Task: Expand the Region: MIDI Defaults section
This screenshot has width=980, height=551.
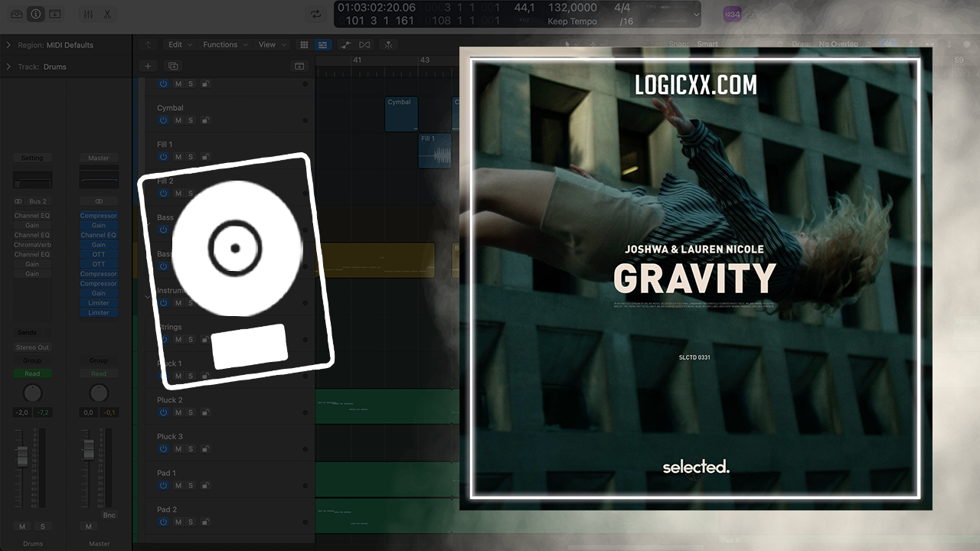Action: click(x=8, y=45)
